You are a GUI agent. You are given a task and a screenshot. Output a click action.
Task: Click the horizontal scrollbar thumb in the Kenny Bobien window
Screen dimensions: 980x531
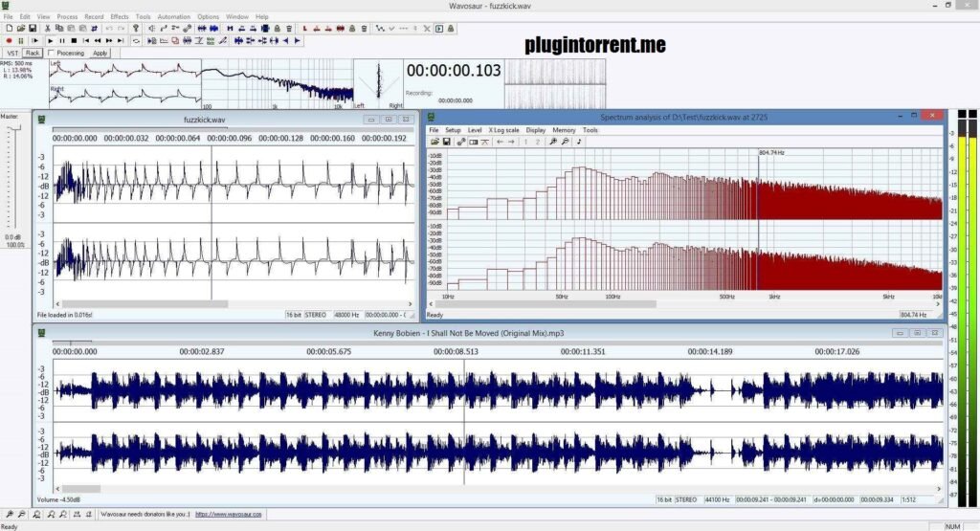coord(80,489)
